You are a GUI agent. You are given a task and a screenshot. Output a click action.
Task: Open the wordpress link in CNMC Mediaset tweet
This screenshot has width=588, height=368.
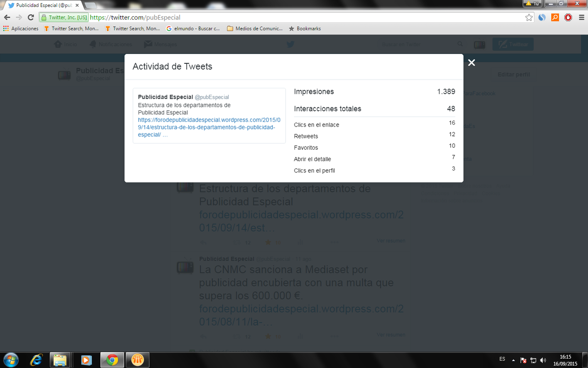[301, 315]
